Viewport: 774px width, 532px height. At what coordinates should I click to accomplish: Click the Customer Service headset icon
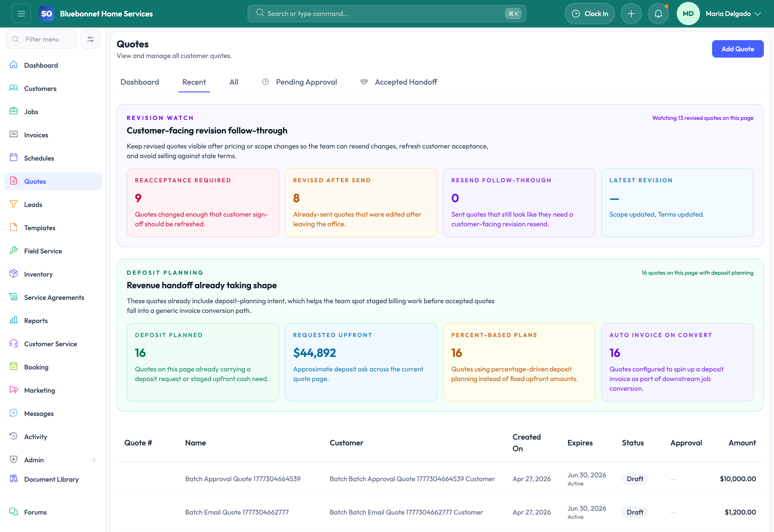coord(14,343)
